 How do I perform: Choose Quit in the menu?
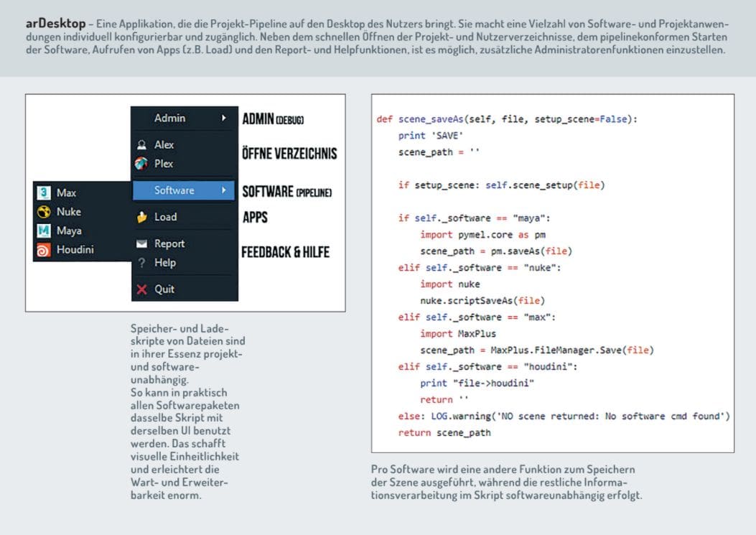tap(185, 289)
